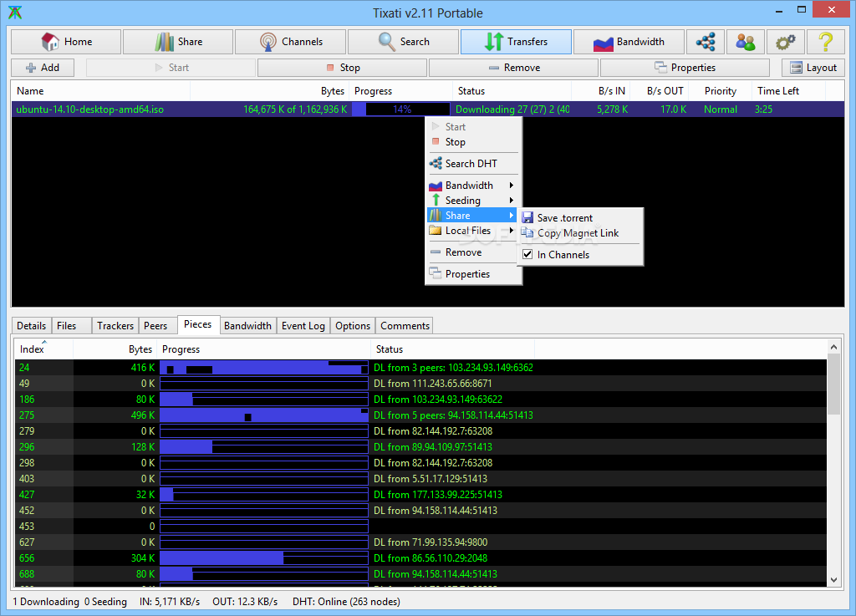This screenshot has height=616, width=856.
Task: Click the pieces list scrollbar thumb
Action: point(833,384)
